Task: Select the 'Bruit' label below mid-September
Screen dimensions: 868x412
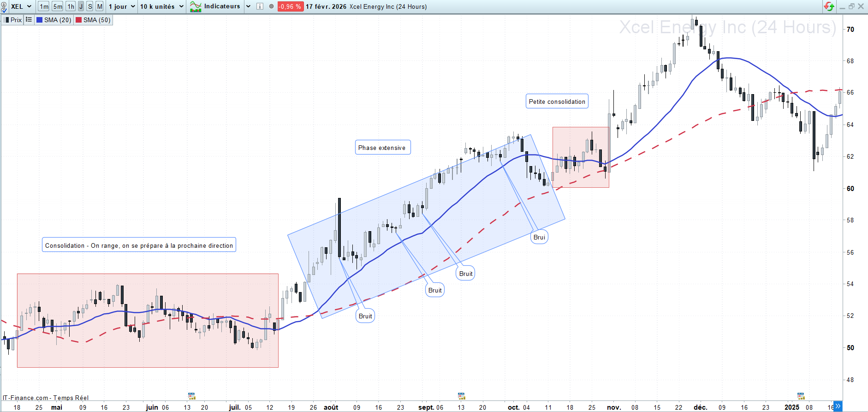Action: (466, 274)
